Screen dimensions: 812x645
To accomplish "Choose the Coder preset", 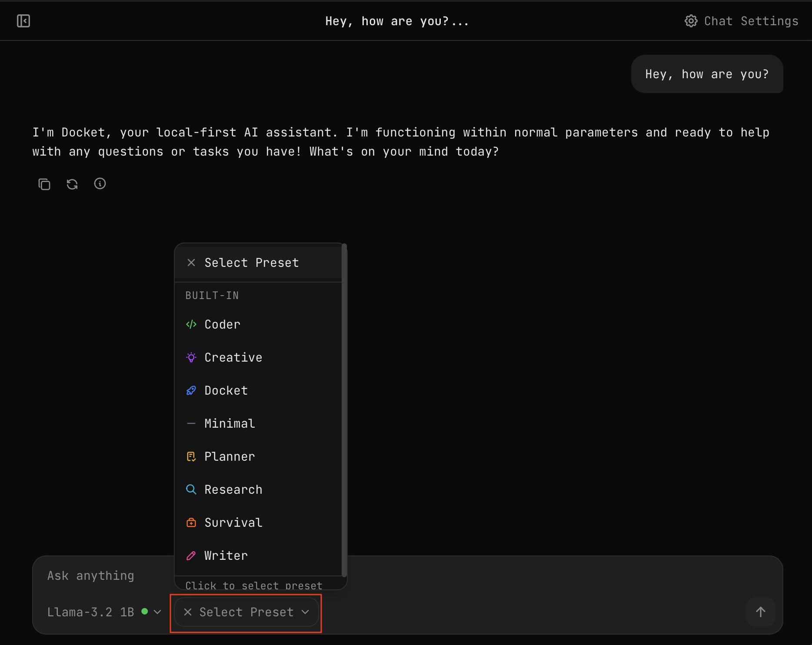I will coord(222,324).
